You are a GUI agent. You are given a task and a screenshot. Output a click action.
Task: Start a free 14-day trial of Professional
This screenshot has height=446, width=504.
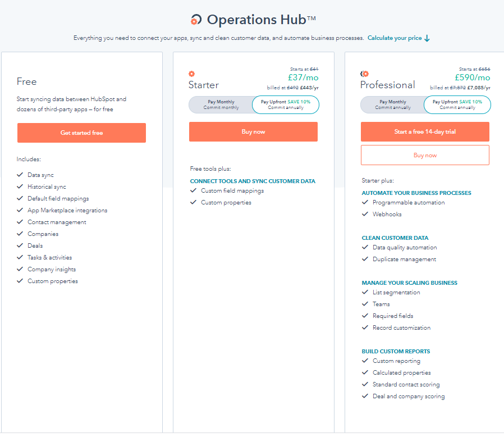[425, 131]
